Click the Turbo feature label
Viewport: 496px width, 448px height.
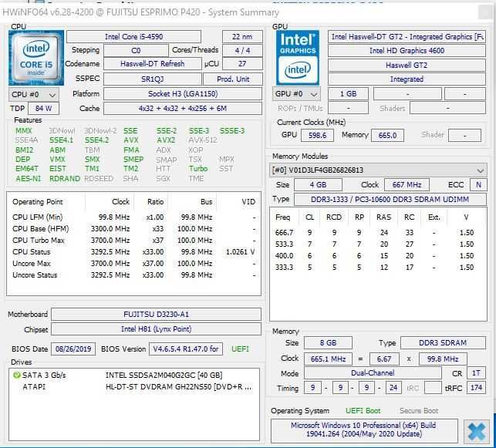(198, 169)
